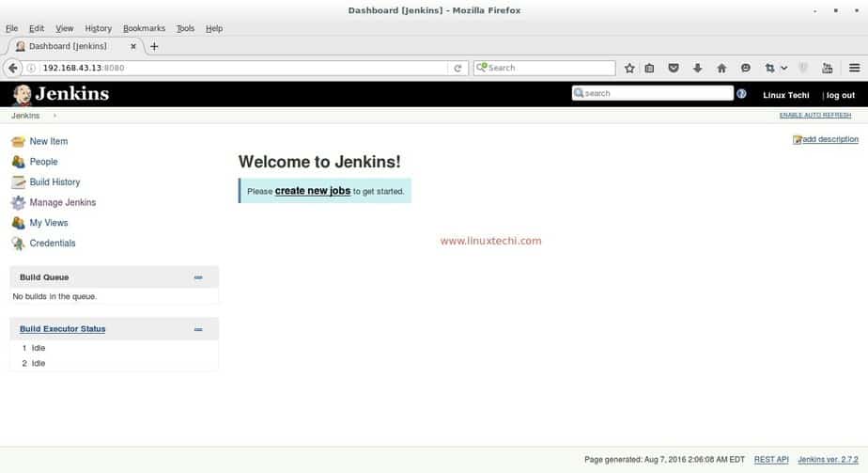Open the Firefox hamburger menu
868x473 pixels.
click(854, 68)
